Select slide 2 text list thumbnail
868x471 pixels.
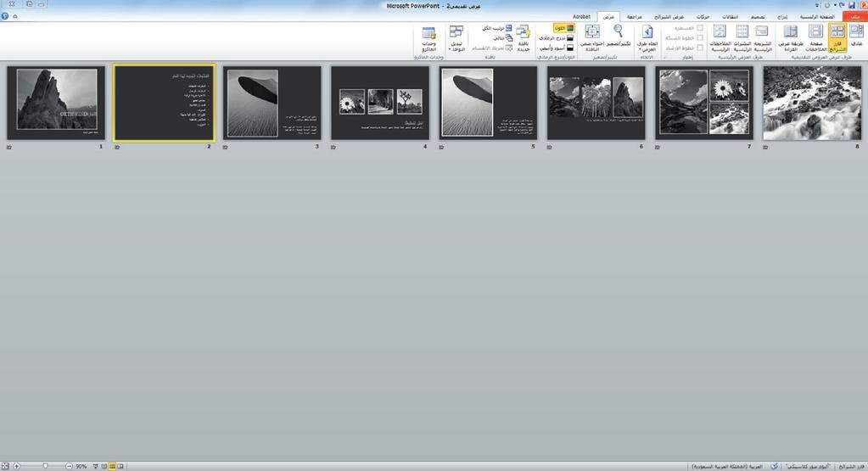point(165,103)
